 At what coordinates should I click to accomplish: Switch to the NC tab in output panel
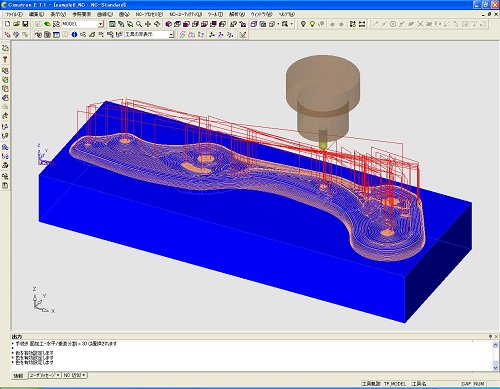74,375
